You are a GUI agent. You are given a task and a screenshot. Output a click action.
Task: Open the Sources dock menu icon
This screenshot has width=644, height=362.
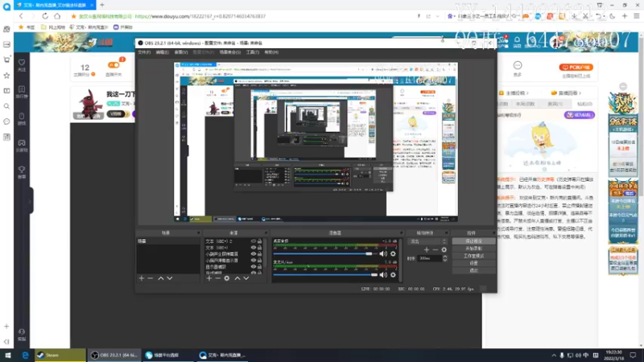[266, 232]
